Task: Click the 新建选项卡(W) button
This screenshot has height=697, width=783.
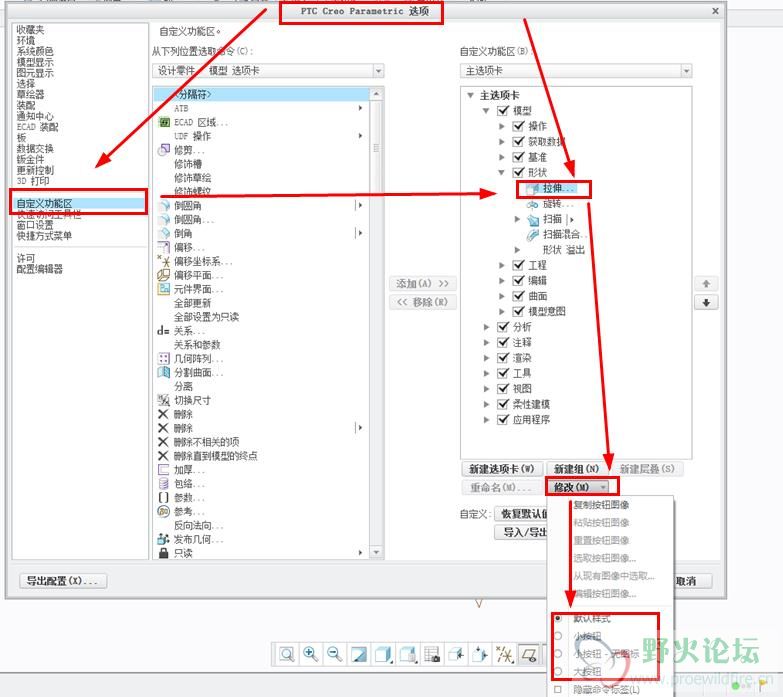Action: 502,469
